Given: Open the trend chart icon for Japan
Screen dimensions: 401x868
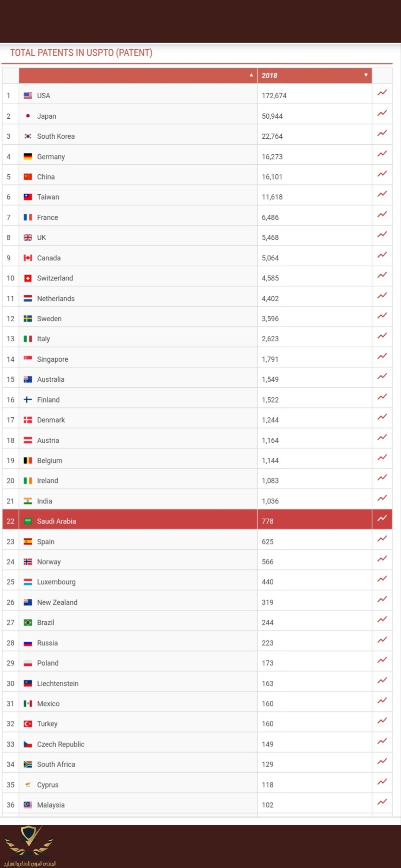Looking at the screenshot, I should point(382,114).
